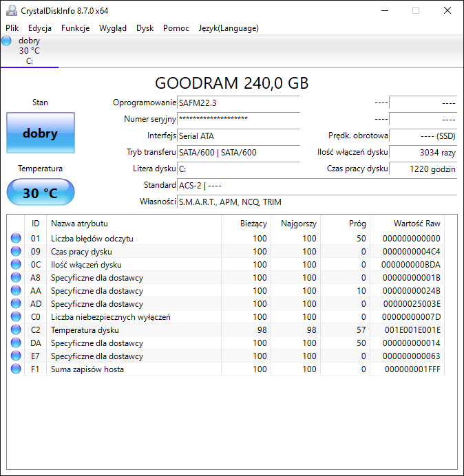Image resolution: width=464 pixels, height=476 pixels.
Task: Open the Edycja menu
Action: coord(40,28)
